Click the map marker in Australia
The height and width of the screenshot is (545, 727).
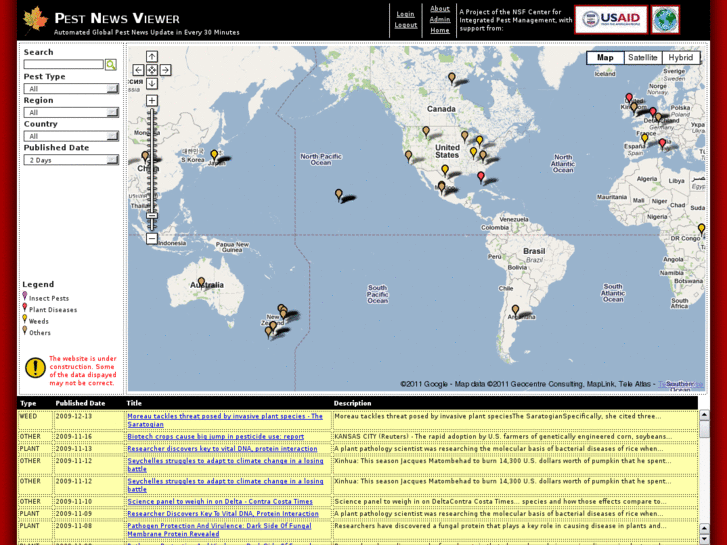coord(201,282)
